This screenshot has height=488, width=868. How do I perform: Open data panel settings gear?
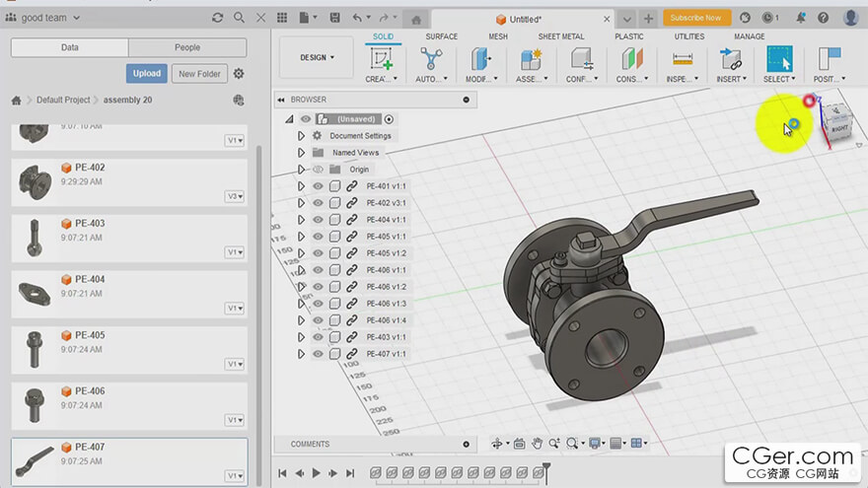[239, 73]
